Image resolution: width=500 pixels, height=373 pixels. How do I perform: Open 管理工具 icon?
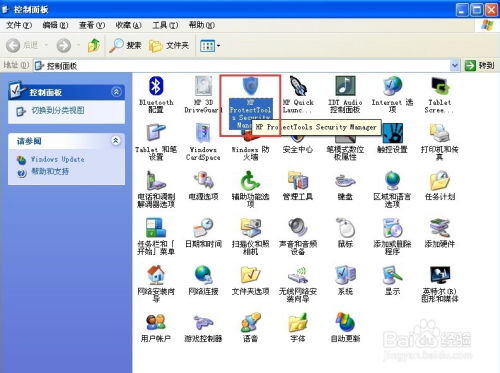298,180
